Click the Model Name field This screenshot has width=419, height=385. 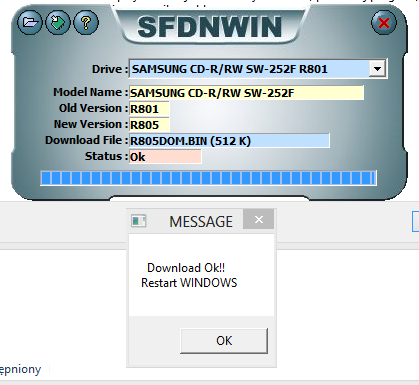[x=246, y=93]
